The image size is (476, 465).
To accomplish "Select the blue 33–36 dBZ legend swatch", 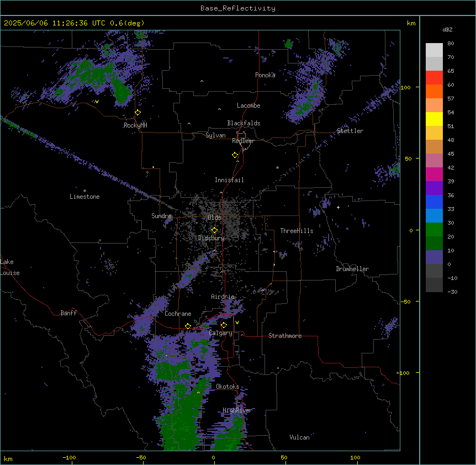I will coord(434,202).
